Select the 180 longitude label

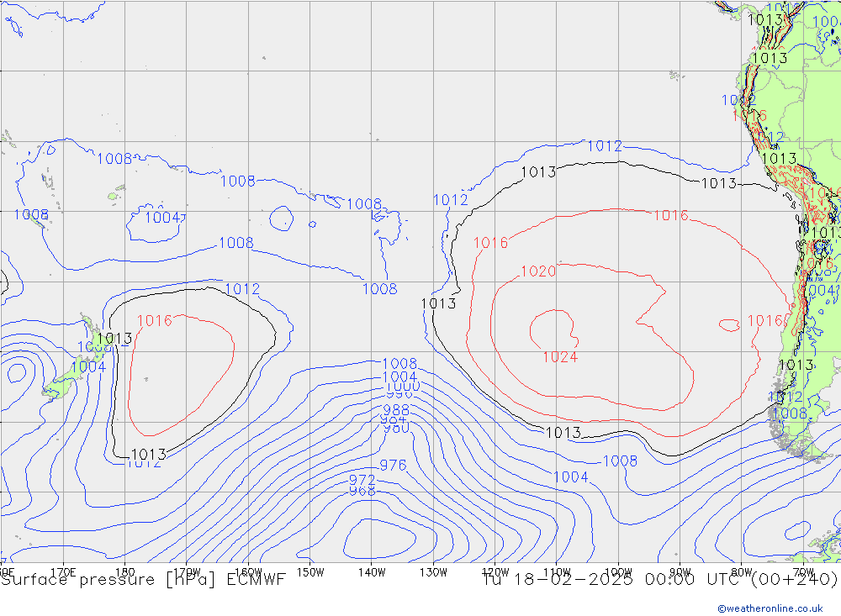(x=125, y=572)
